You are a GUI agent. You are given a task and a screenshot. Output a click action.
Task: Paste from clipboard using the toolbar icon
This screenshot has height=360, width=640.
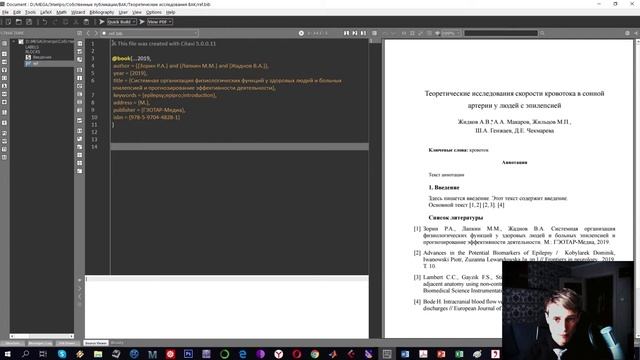[x=86, y=22]
